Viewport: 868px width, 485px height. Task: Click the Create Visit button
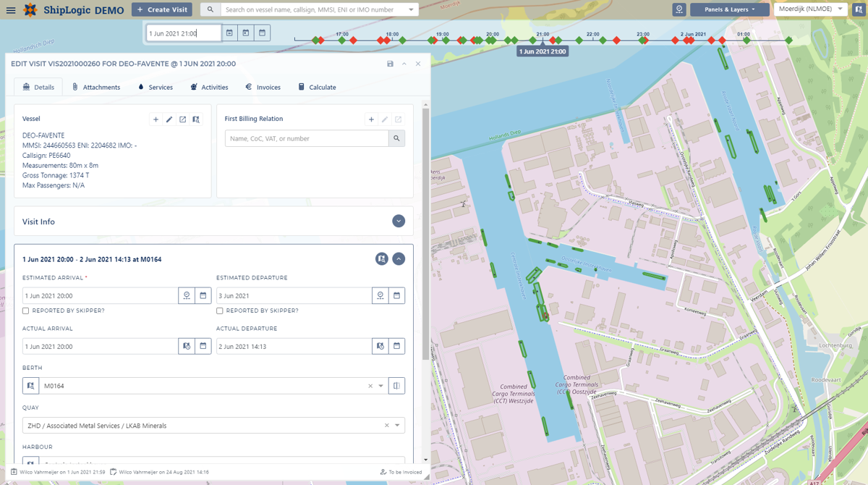162,10
